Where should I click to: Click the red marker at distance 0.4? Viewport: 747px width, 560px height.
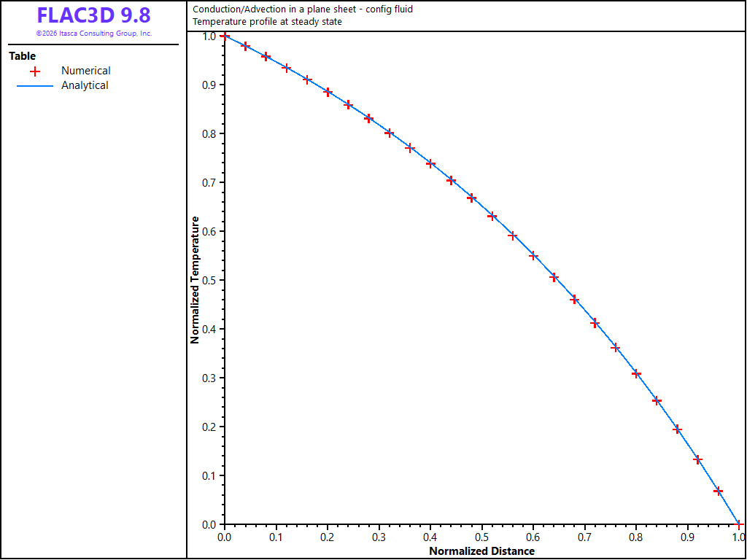[x=430, y=164]
